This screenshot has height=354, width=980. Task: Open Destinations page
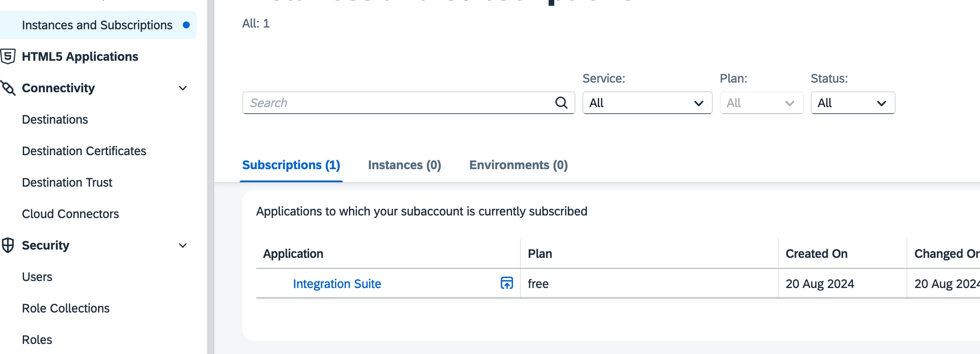point(55,119)
